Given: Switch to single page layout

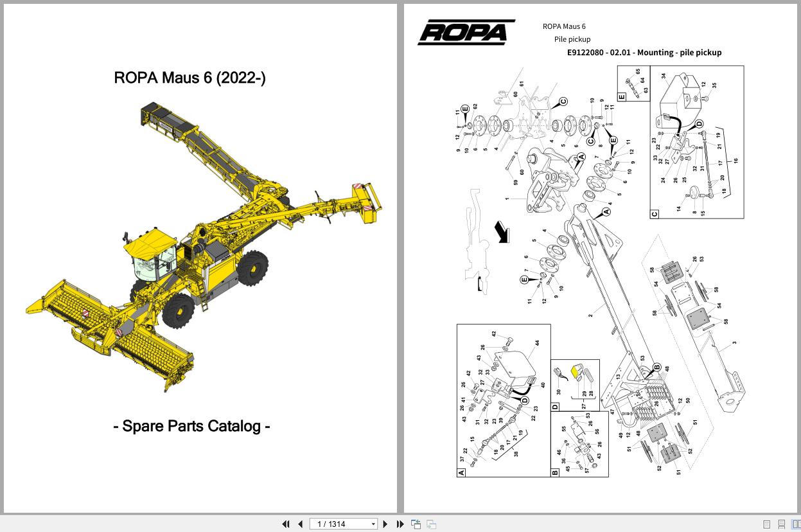Looking at the screenshot, I should point(767,524).
